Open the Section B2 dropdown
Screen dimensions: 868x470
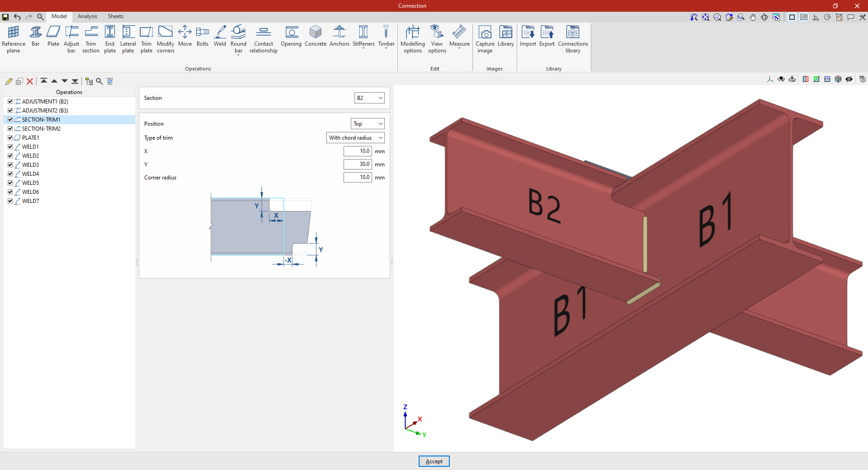(x=369, y=98)
